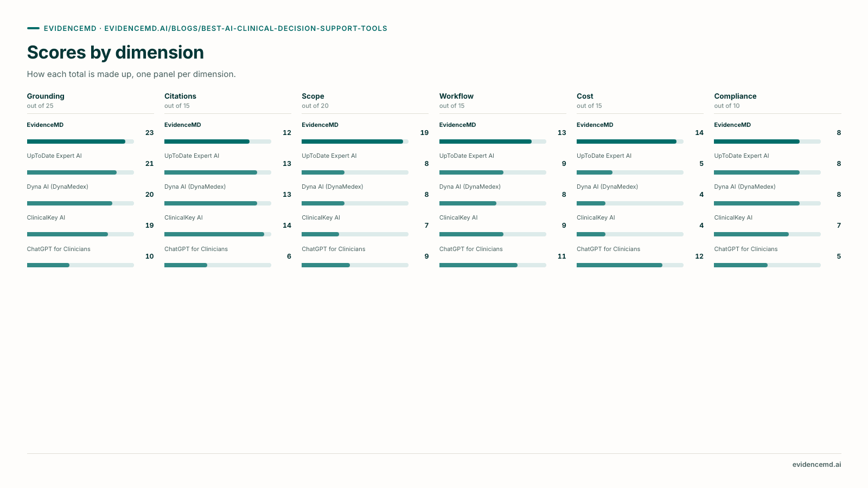Click 'ChatGPT for Clinicians' label in Workflow panel
The width and height of the screenshot is (868, 488).
pyautogui.click(x=471, y=249)
